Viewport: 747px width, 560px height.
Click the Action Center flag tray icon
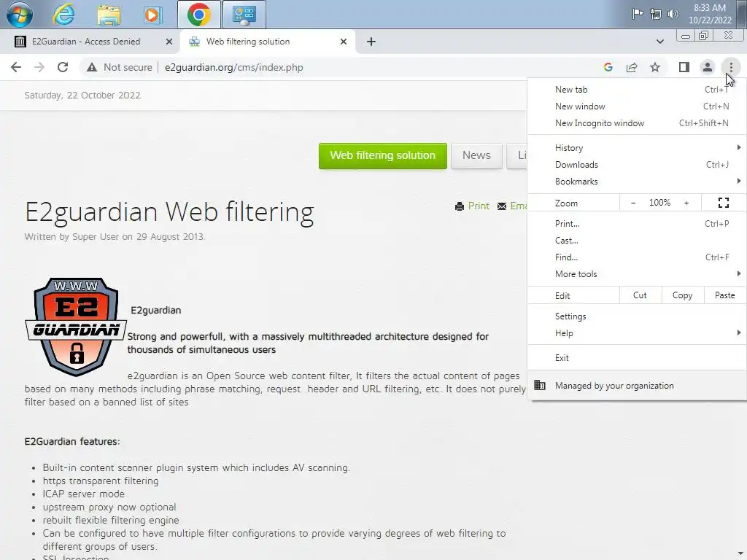pyautogui.click(x=638, y=14)
